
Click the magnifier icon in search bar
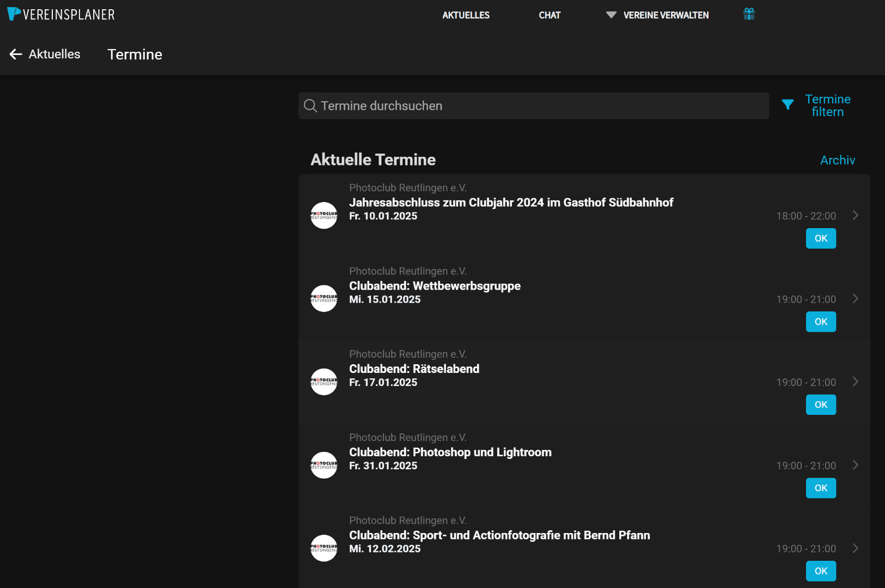(310, 106)
